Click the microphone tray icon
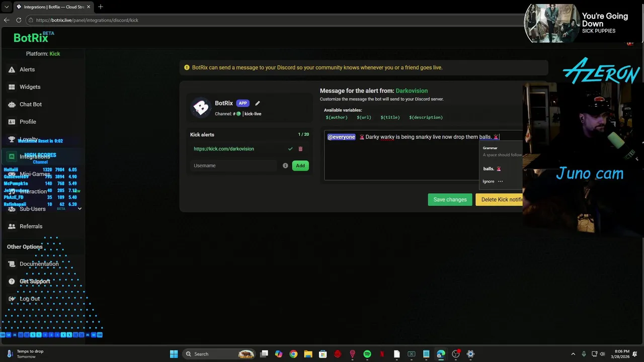Screen dimensions: 644x362 tap(584, 354)
